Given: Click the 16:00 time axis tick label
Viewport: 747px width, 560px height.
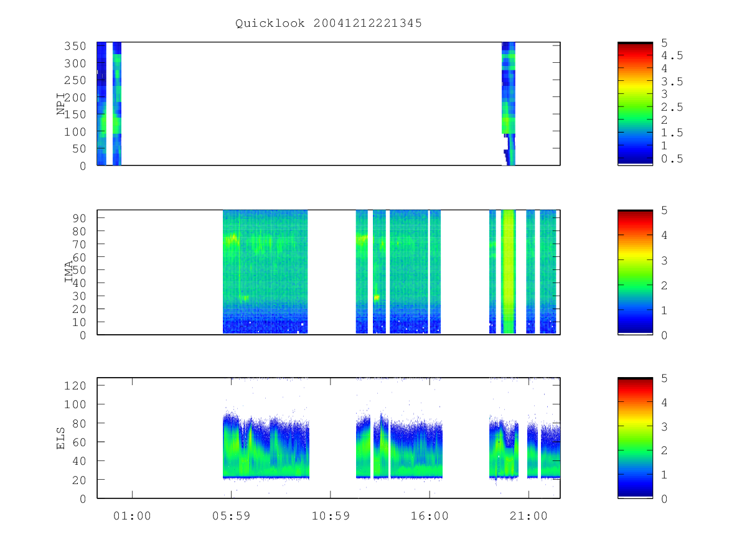Looking at the screenshot, I should click(x=430, y=516).
